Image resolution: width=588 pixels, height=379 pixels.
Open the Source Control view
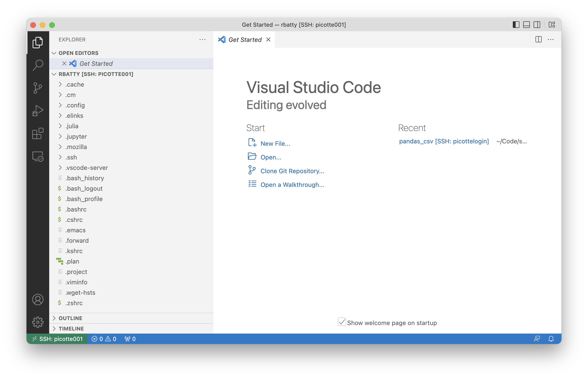[x=38, y=88]
